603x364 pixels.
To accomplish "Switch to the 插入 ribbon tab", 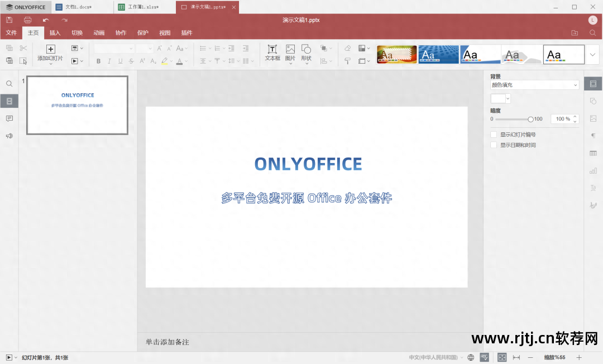I will click(x=55, y=33).
